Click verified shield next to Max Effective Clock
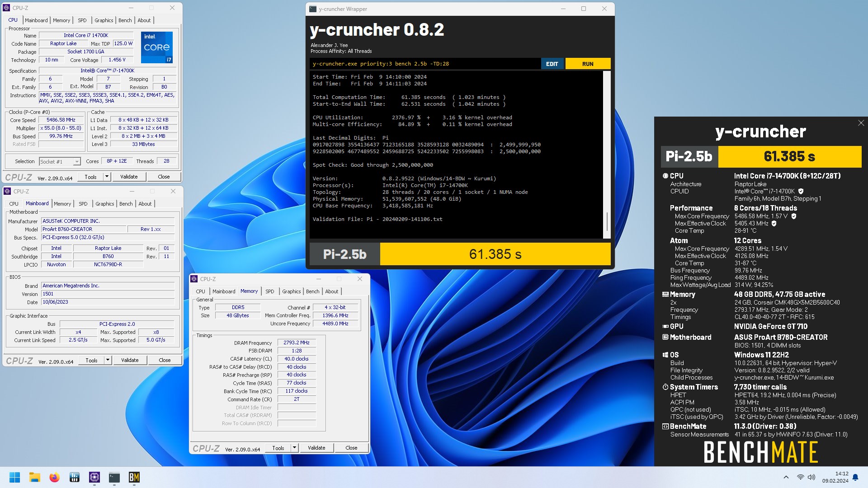Screen dimensions: 868x488 click(774, 223)
